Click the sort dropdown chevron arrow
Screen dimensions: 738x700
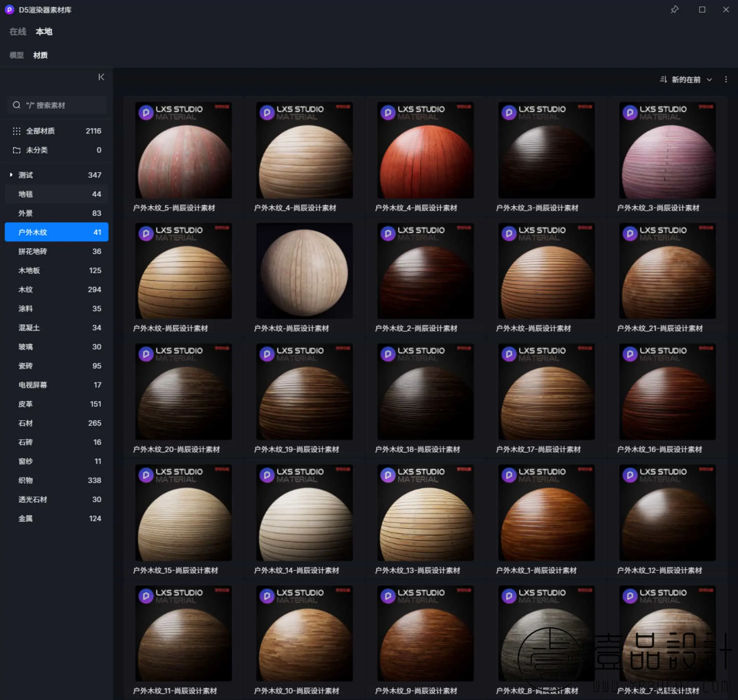pos(709,79)
